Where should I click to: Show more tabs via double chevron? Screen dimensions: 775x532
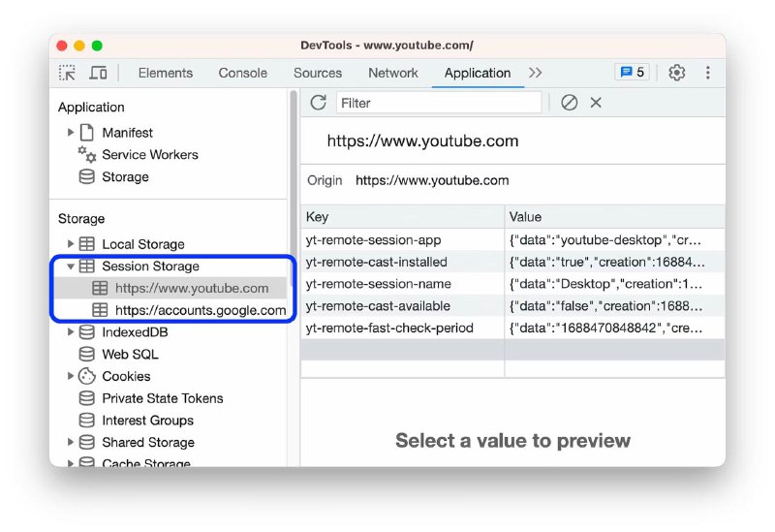(536, 74)
